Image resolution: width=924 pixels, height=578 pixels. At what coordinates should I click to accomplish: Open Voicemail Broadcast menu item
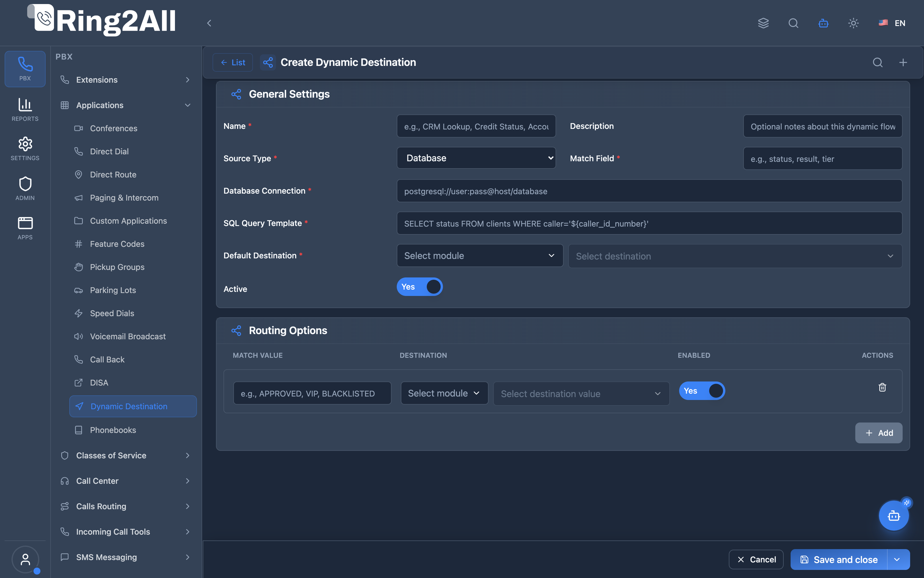(133, 336)
